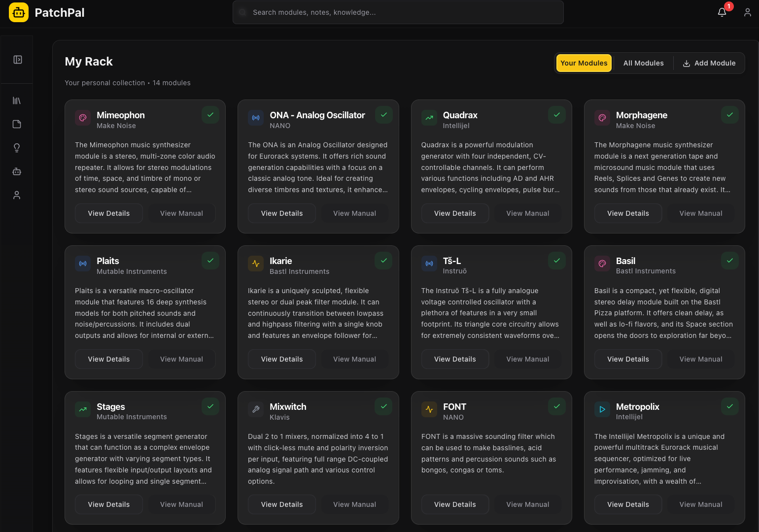Open View Manual for Mixwitch
759x532 pixels.
click(355, 504)
